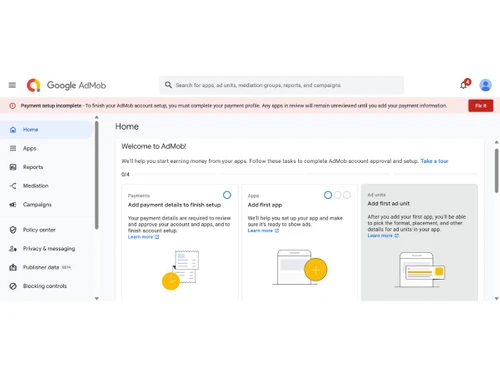The image size is (500, 375).
Task: Click the Home page title
Action: click(127, 126)
